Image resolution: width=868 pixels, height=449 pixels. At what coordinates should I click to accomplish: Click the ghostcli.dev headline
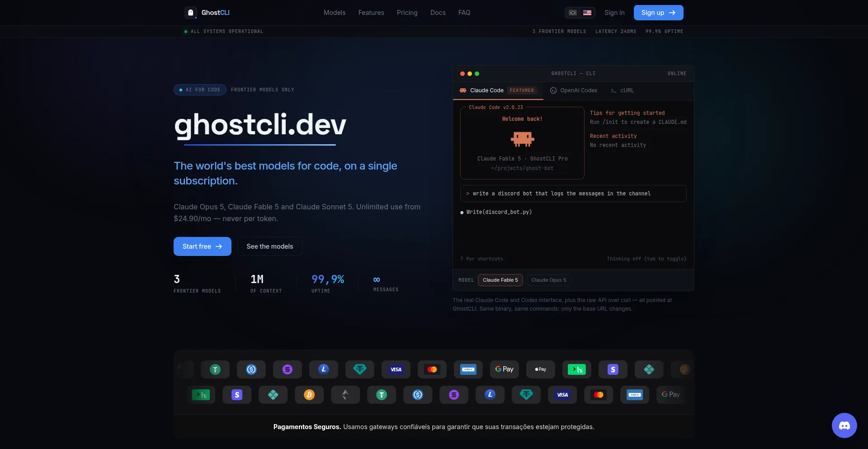point(260,125)
